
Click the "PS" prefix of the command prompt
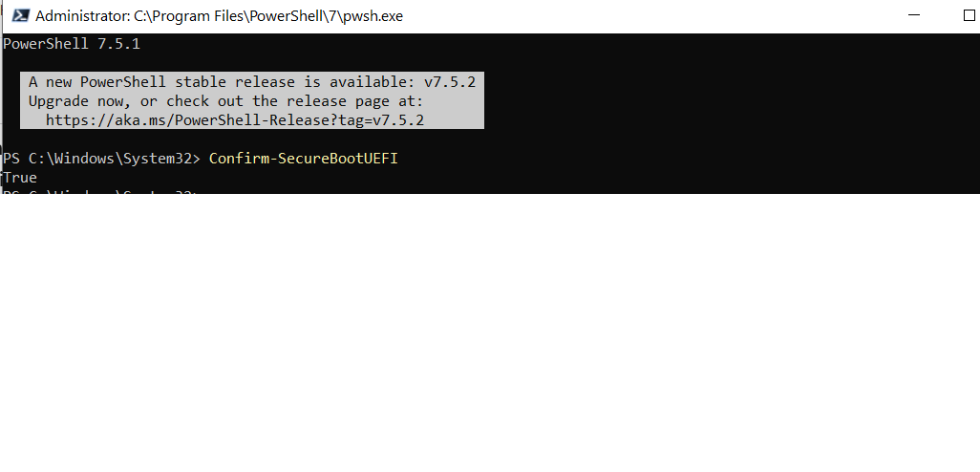tap(11, 159)
